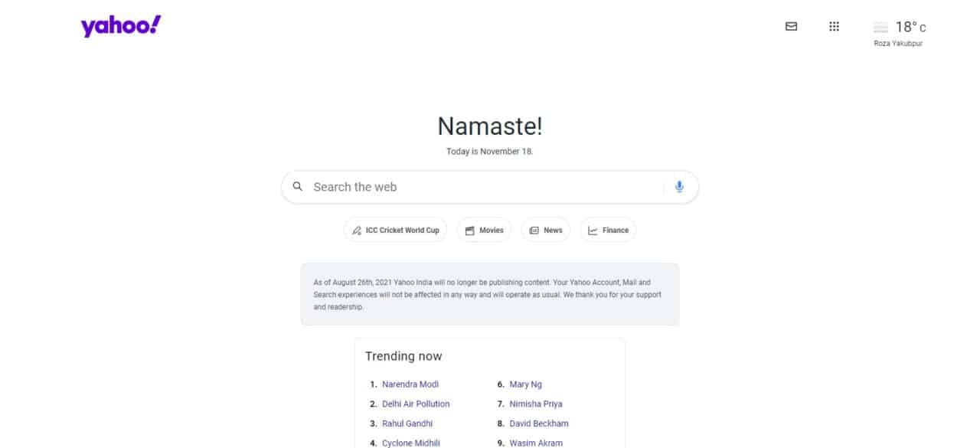The image size is (980, 448).
Task: Click the 18°C temperature reading
Action: click(x=910, y=27)
